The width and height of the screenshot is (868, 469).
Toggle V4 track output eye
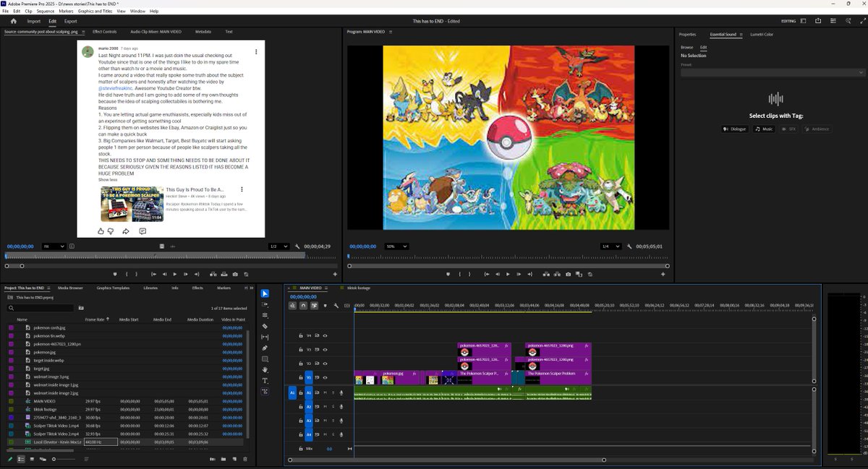coord(325,335)
